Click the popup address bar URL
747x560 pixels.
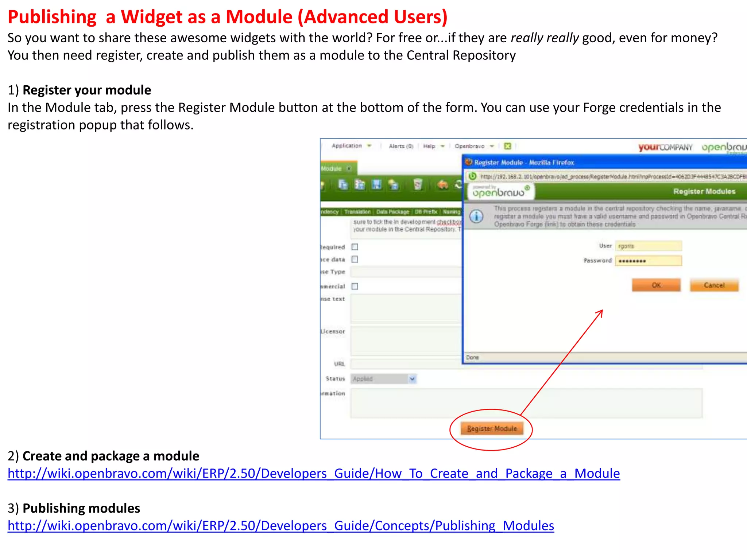coord(613,176)
